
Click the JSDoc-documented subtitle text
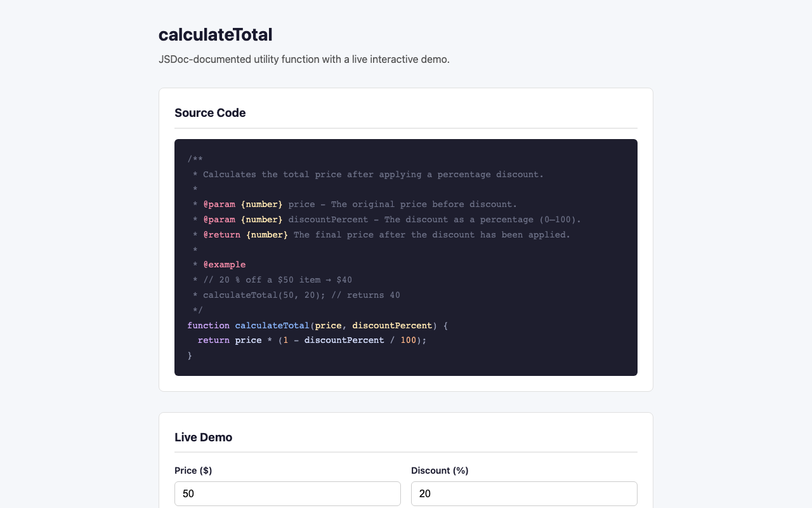coord(304,60)
